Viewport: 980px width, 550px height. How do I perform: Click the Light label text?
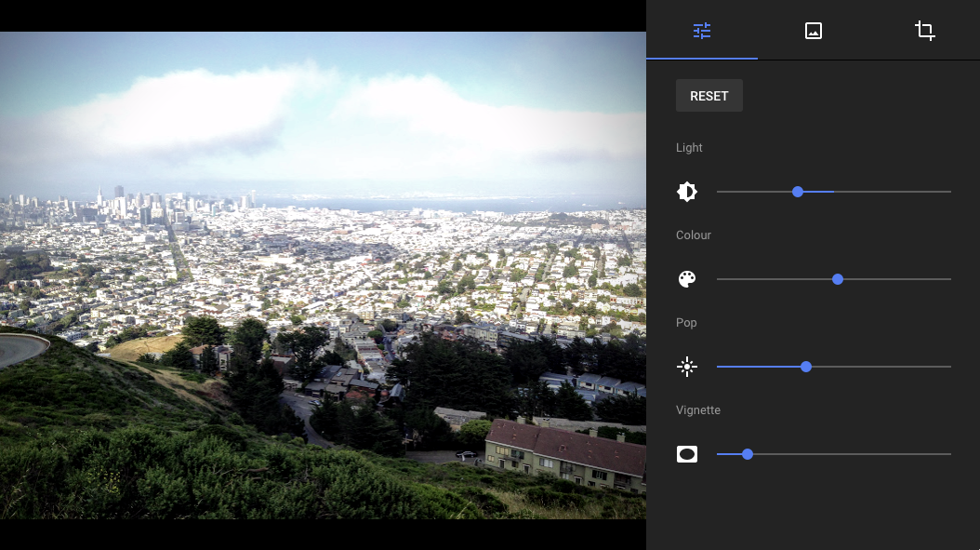[689, 148]
